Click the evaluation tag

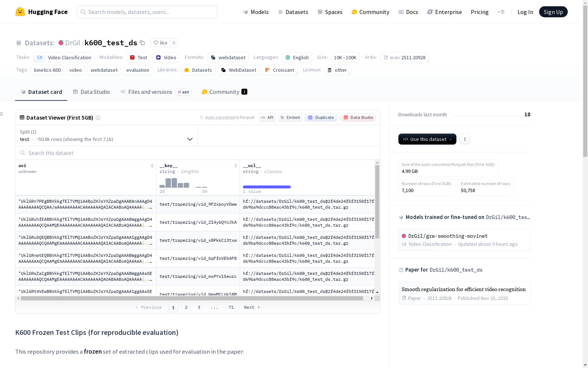point(138,70)
